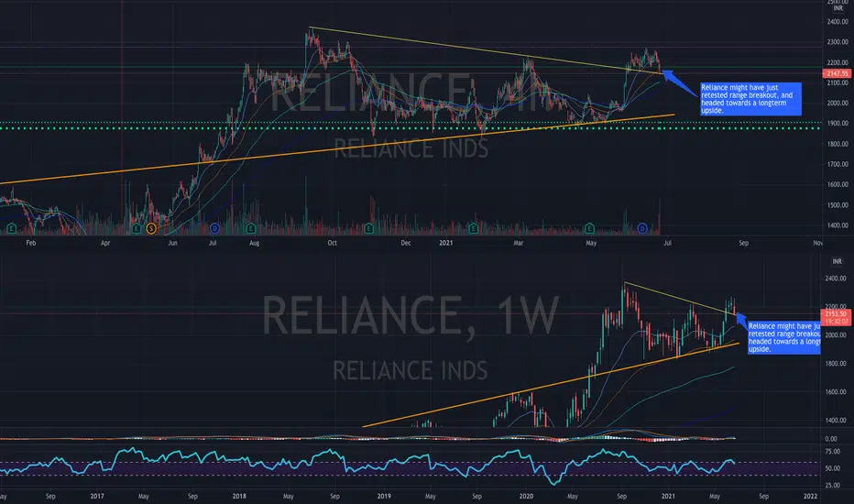Select the weekly chart annotation text box
854x504 pixels.
[x=783, y=338]
